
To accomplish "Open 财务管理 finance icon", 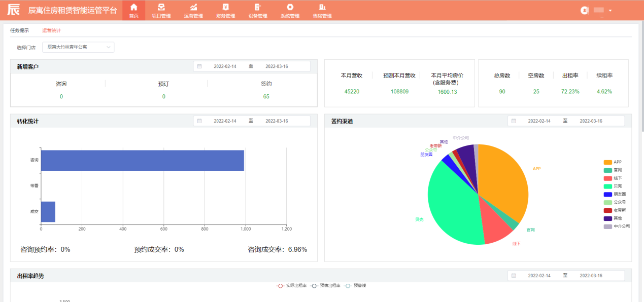I will [x=225, y=7].
